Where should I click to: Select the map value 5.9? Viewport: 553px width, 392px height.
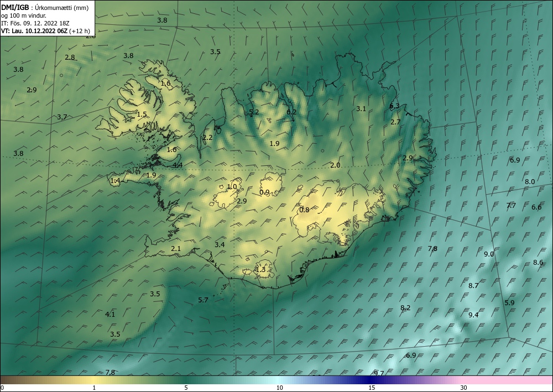[509, 302]
